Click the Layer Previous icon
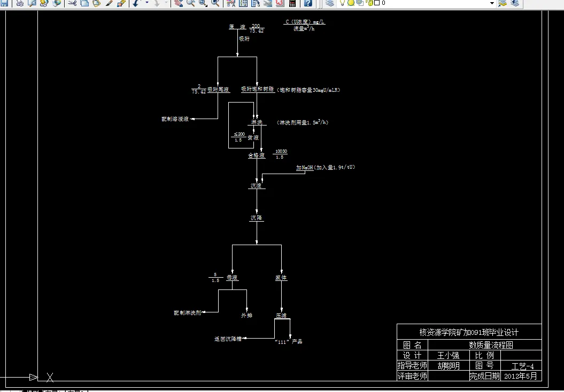 [x=515, y=3]
